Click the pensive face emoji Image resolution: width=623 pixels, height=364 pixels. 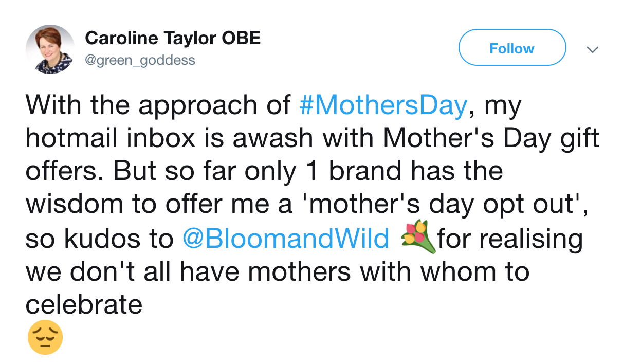pyautogui.click(x=45, y=338)
